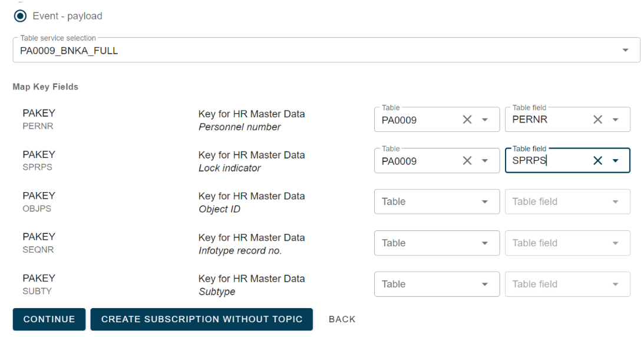Go back using the BACK button

coord(342,319)
